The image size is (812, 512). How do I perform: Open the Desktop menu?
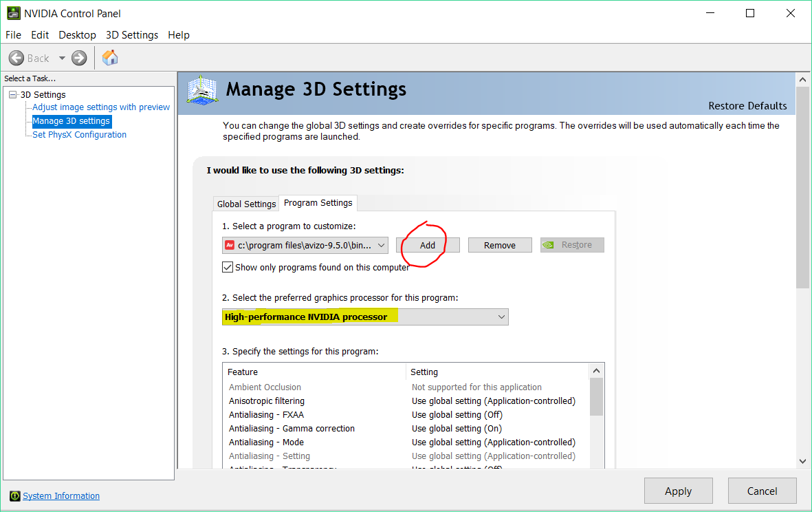(x=77, y=34)
